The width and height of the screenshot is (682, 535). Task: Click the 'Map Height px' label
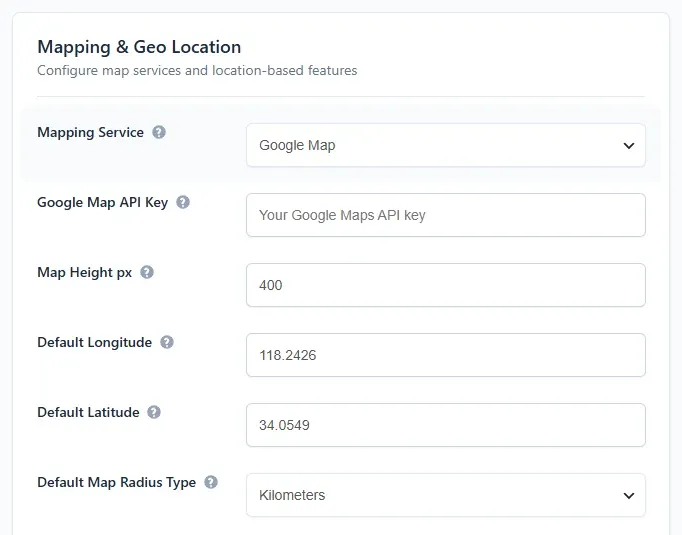click(85, 273)
